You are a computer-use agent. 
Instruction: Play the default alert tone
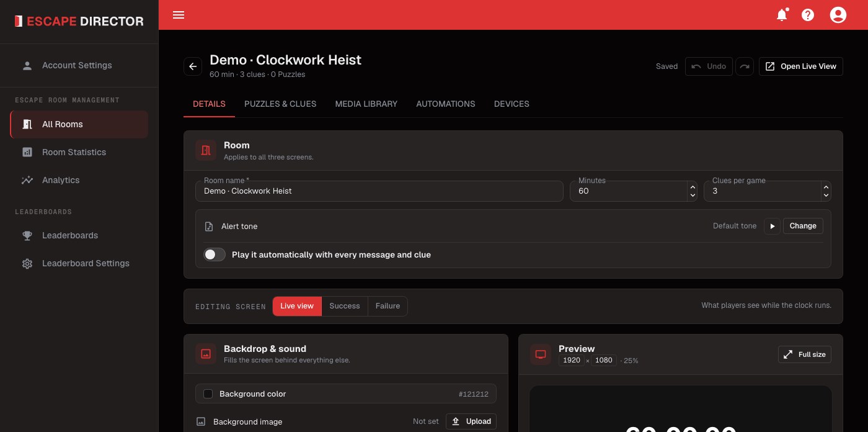tap(772, 226)
